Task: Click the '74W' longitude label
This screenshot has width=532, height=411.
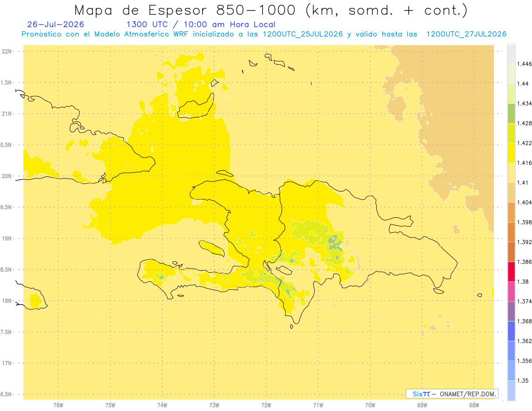Action: click(x=162, y=405)
